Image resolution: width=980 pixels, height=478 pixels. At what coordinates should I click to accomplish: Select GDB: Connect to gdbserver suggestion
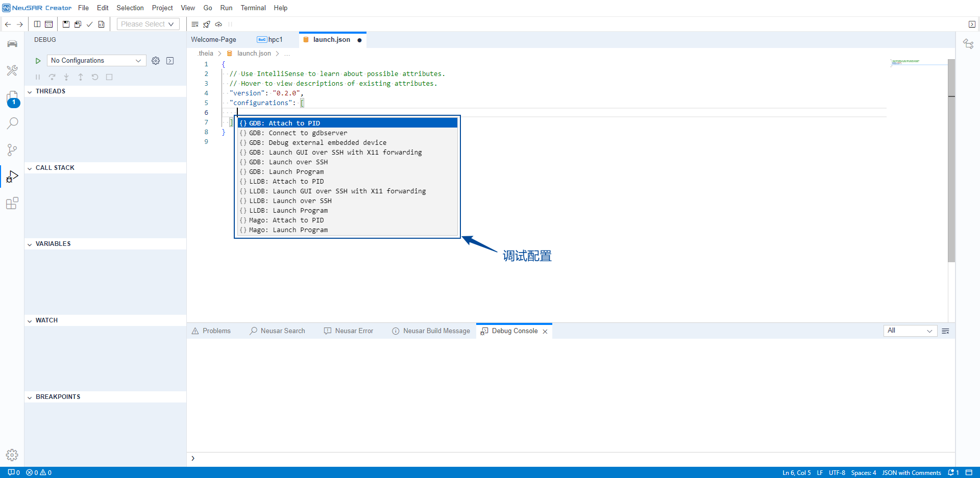click(x=298, y=133)
